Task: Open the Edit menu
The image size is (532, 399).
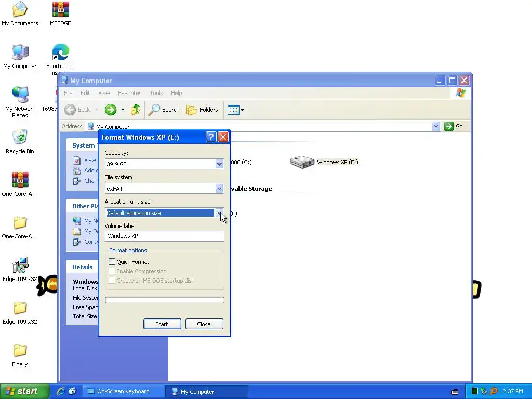Action: pyautogui.click(x=85, y=93)
